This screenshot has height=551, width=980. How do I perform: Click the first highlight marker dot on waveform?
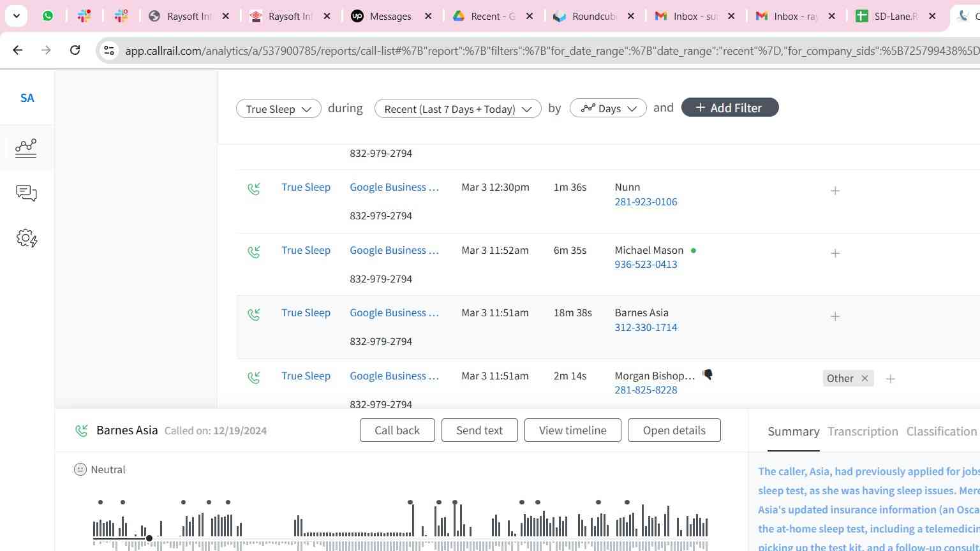[x=100, y=503]
